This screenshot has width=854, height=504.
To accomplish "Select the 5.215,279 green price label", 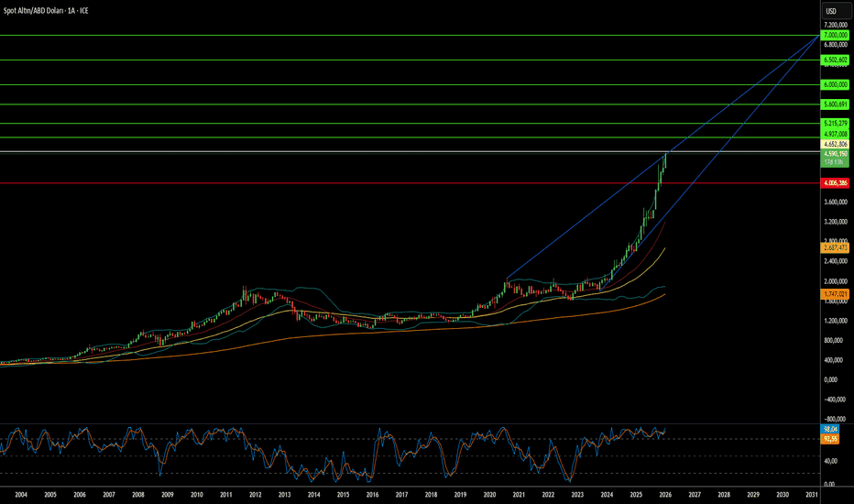I will [x=835, y=123].
